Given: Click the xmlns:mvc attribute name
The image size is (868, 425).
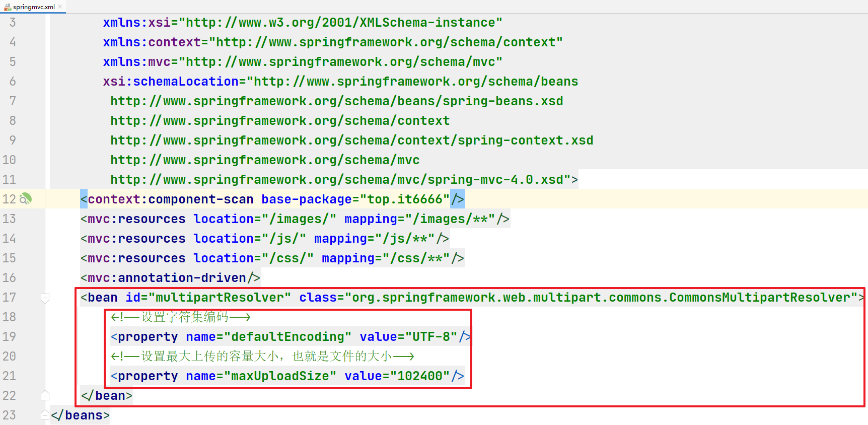Looking at the screenshot, I should (137, 62).
